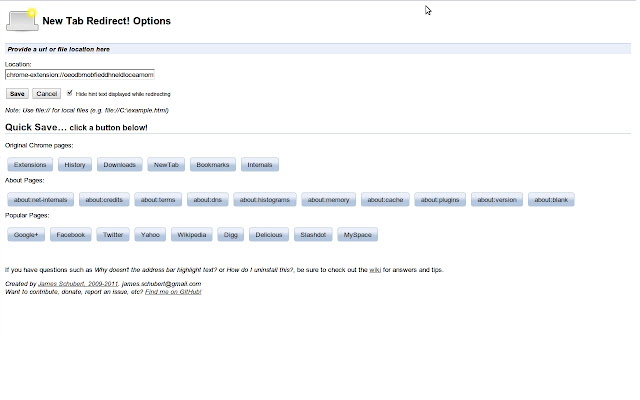Click the Location URL input field
The image size is (640, 400).
pos(80,75)
